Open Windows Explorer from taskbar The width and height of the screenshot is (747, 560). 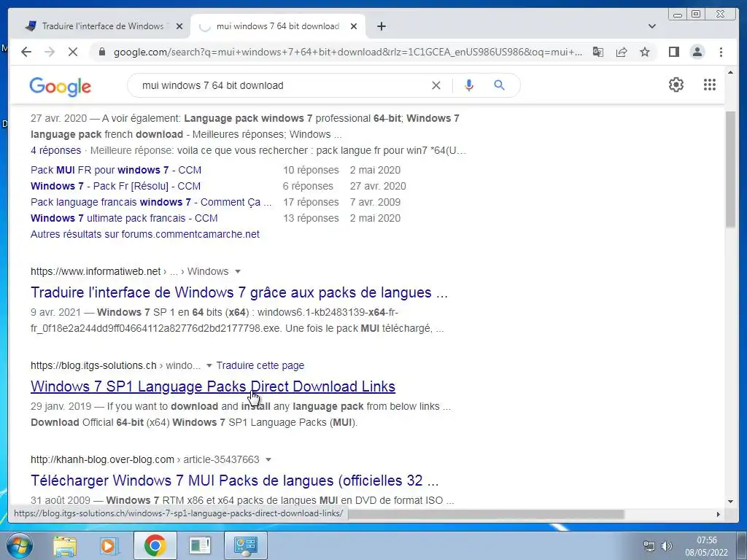pyautogui.click(x=65, y=545)
